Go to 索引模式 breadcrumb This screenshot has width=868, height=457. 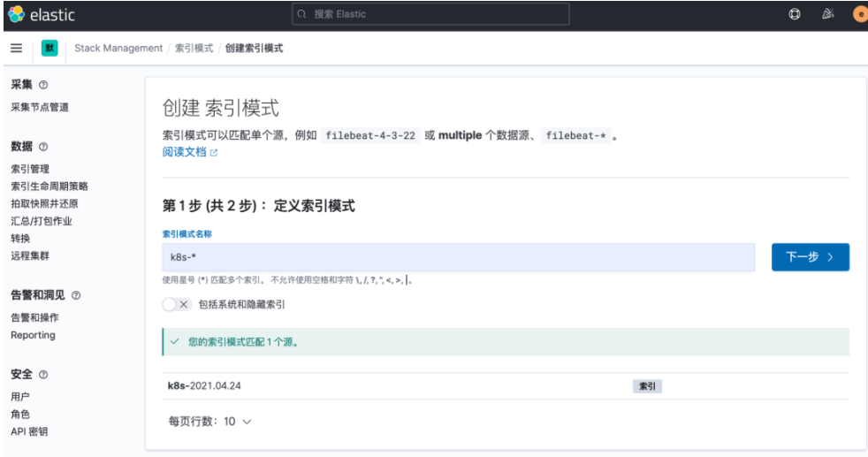pos(194,48)
